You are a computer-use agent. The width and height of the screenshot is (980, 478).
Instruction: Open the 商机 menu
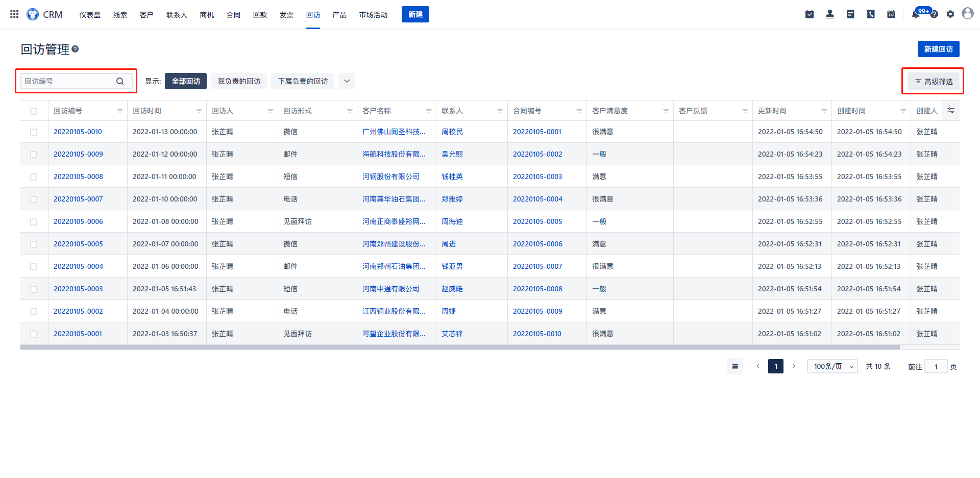coord(207,15)
